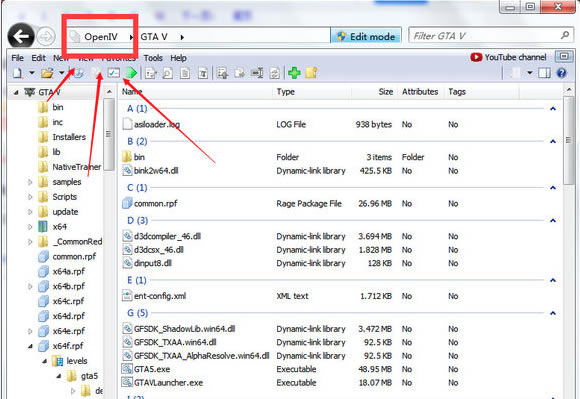Expand the update folder in tree
580x399 pixels.
pos(30,212)
